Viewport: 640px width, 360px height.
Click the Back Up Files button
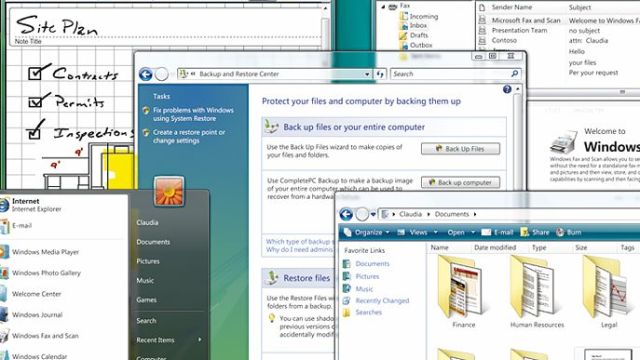coord(460,149)
